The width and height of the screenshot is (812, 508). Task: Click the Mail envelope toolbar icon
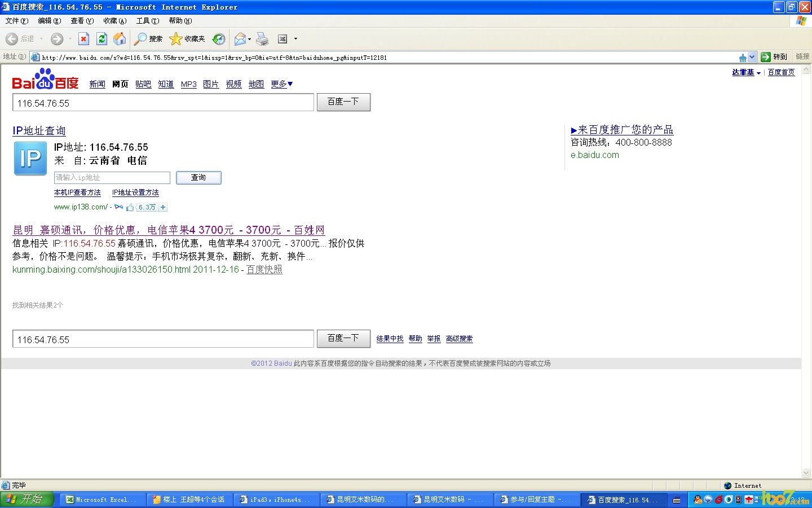(240, 39)
